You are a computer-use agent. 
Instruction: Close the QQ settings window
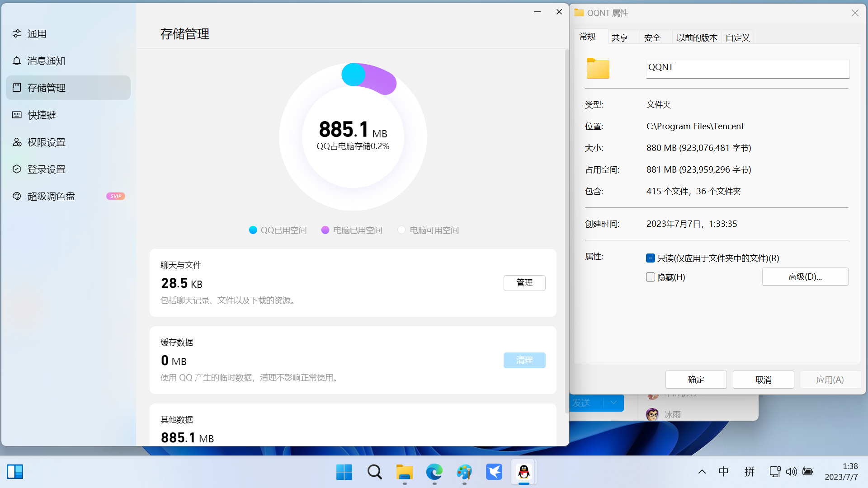(559, 12)
